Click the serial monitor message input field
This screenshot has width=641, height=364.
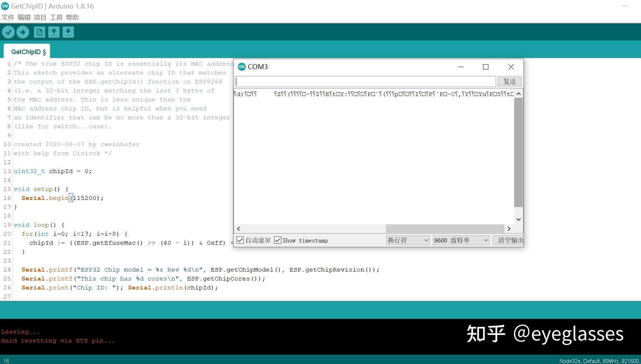(365, 81)
